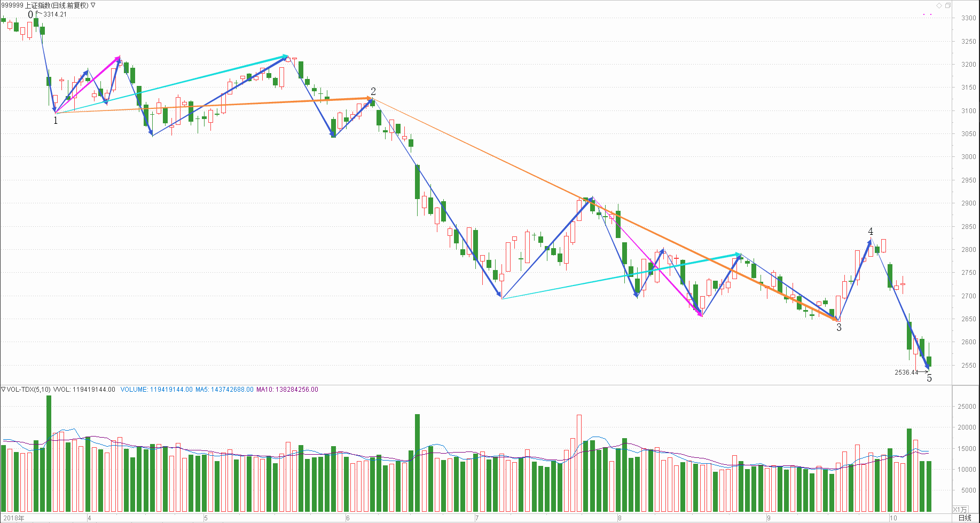This screenshot has width=980, height=523.
Task: Click the 2018年 label on time axis
Action: coord(13,518)
